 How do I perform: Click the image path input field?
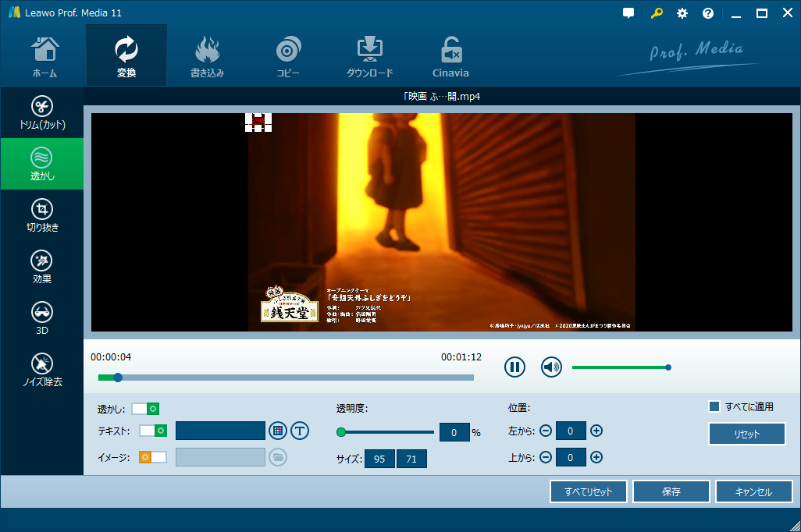point(220,457)
